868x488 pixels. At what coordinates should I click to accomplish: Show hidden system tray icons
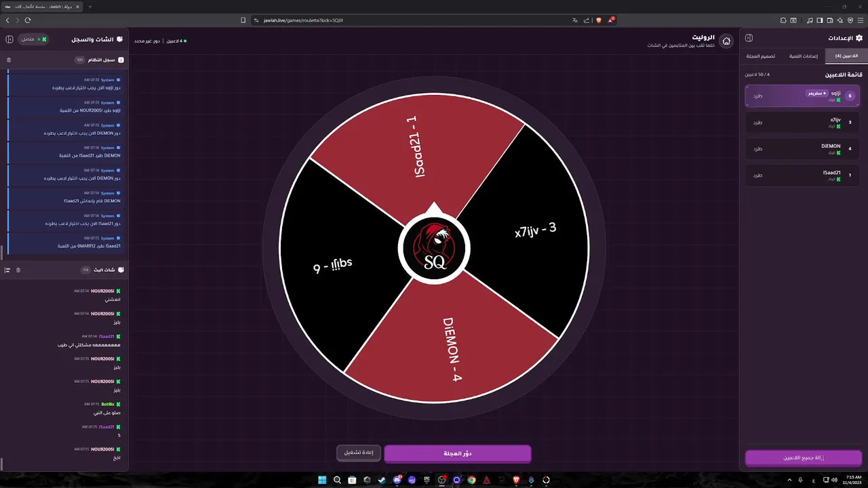(x=788, y=480)
